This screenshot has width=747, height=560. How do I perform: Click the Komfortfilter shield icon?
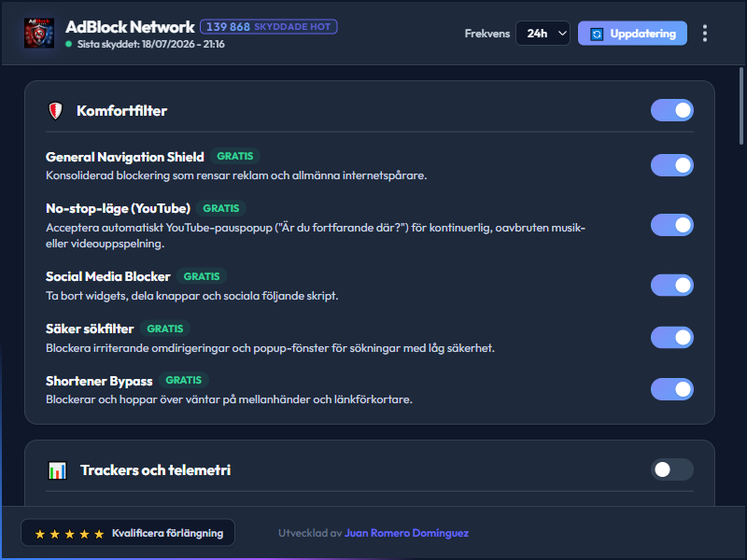point(56,111)
